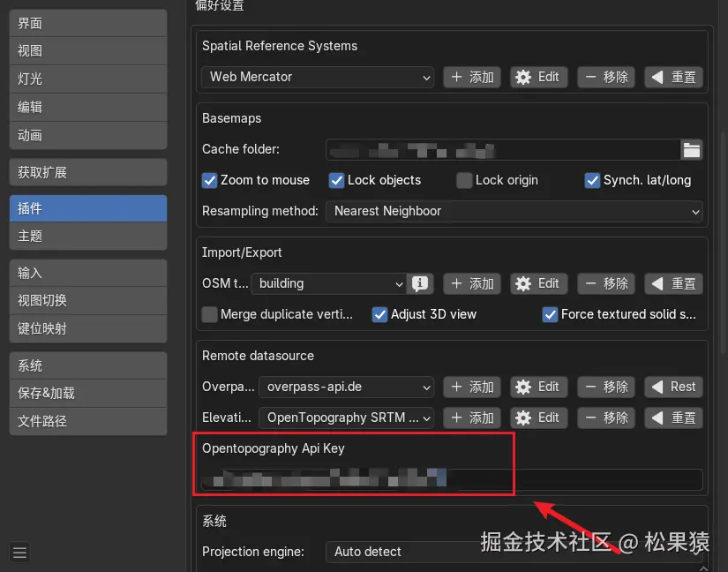Enable Lock origin checkbox
Viewport: 728px width, 572px height.
[x=464, y=180]
